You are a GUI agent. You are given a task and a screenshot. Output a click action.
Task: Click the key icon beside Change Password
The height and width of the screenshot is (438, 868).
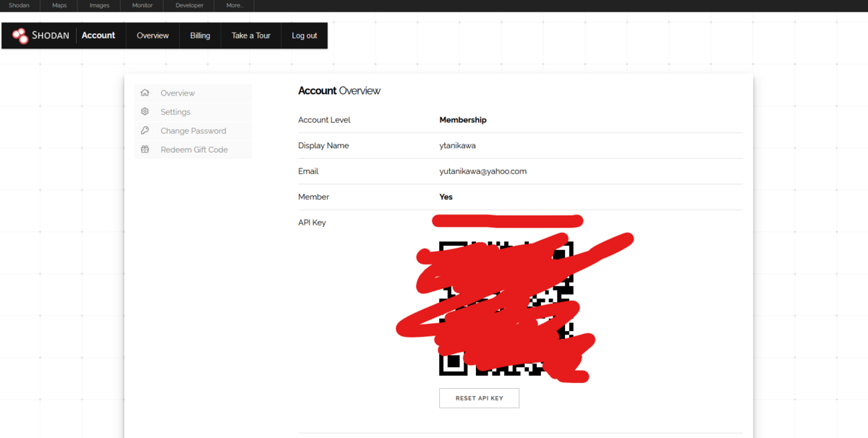click(145, 131)
